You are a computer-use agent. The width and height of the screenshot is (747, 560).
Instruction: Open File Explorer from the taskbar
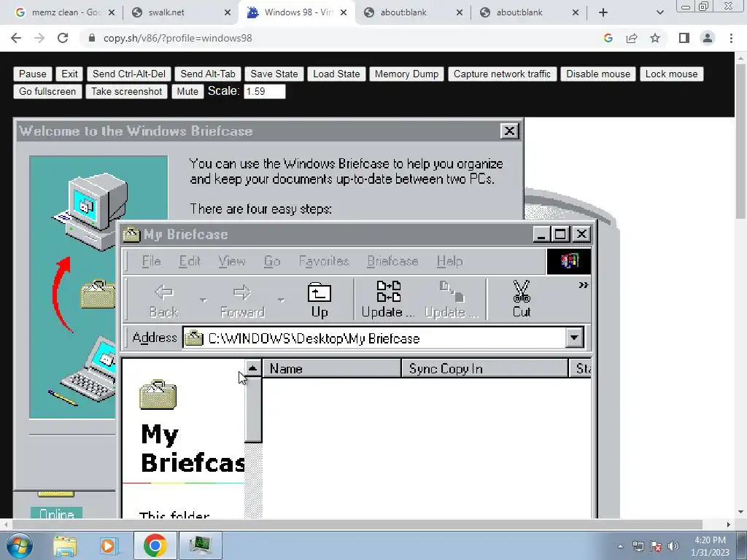tap(65, 545)
